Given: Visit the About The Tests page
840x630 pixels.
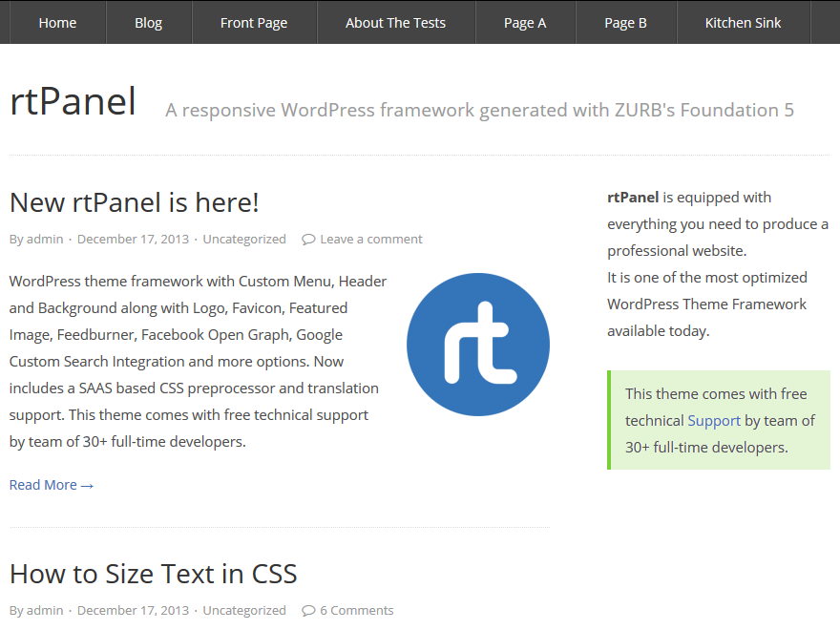Looking at the screenshot, I should tap(395, 22).
